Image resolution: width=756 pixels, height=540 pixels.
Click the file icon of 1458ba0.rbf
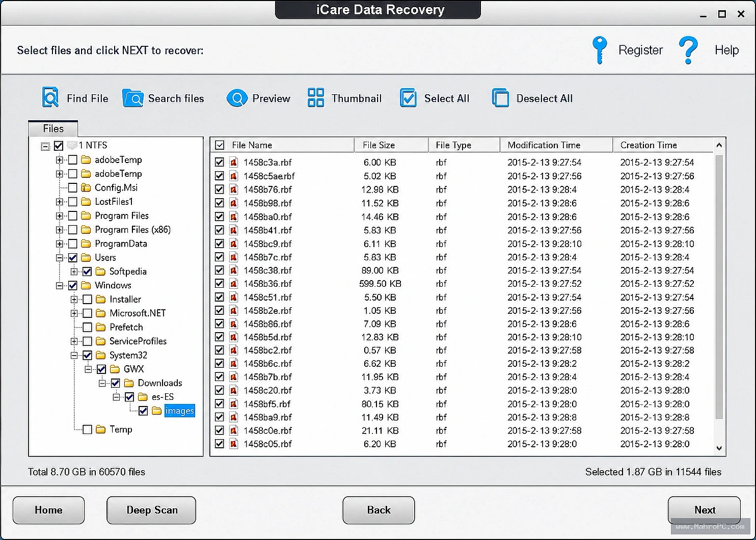click(234, 217)
